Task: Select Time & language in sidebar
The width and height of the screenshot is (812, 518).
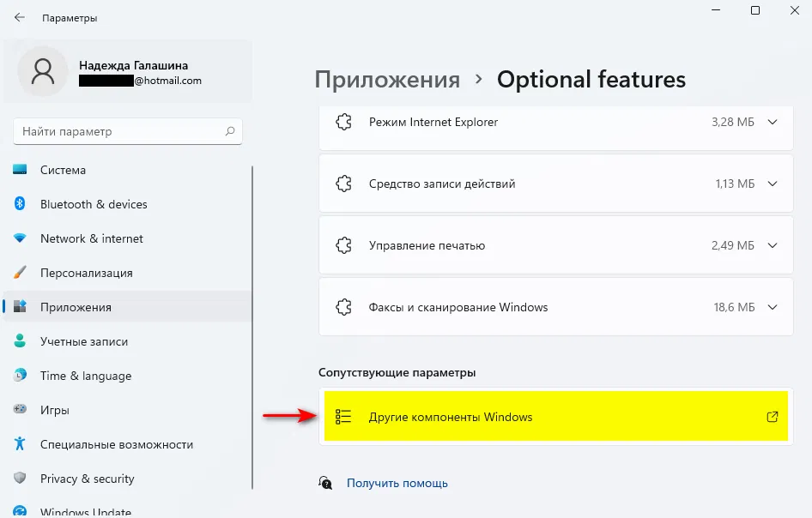Action: [x=86, y=376]
